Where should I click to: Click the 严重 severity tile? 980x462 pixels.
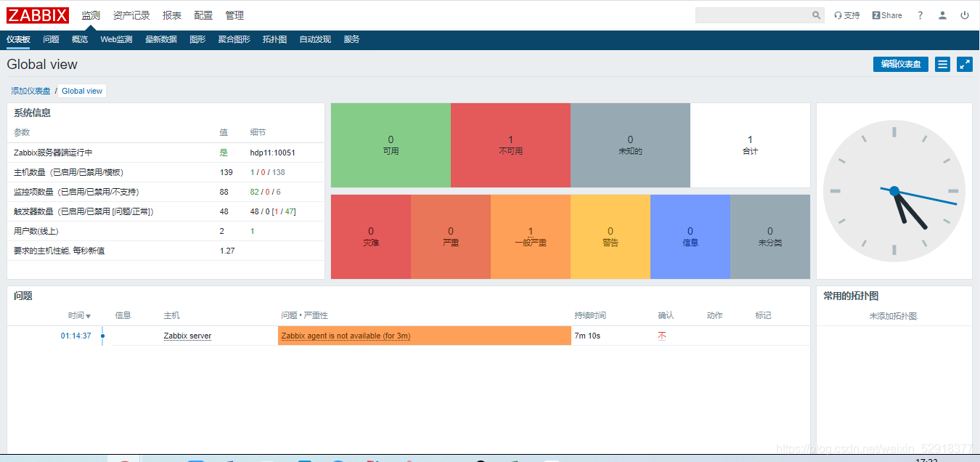coord(451,237)
